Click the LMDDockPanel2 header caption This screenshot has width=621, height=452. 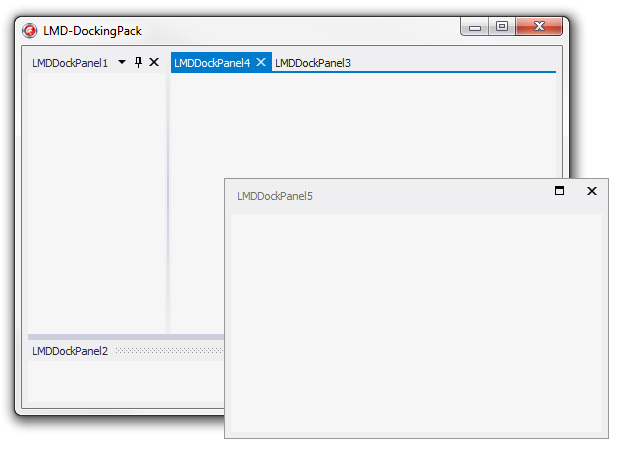[x=70, y=351]
